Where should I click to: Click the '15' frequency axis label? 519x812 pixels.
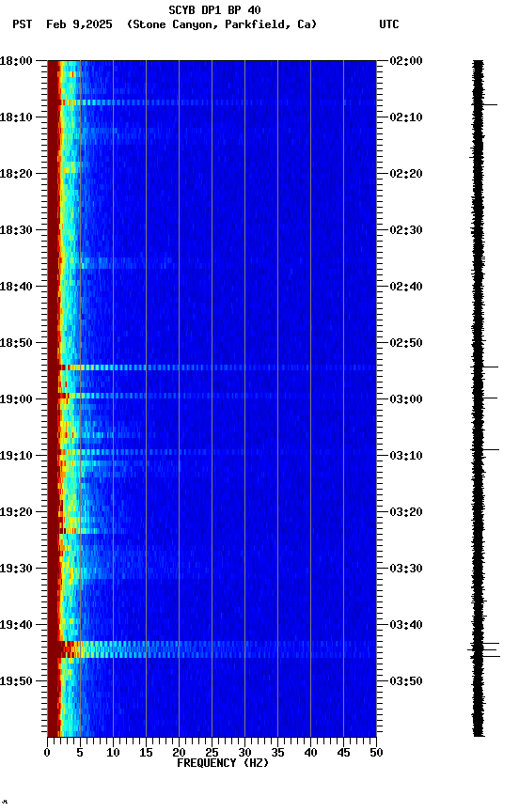(x=146, y=753)
